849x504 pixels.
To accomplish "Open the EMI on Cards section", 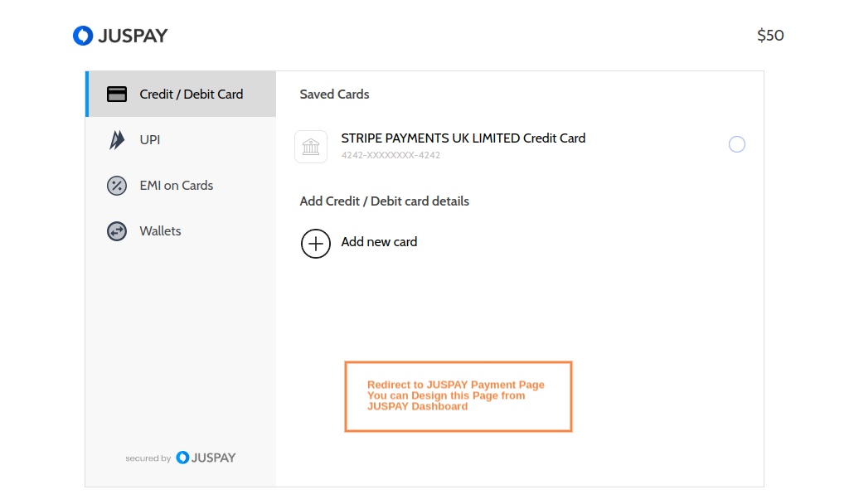I will pyautogui.click(x=176, y=185).
